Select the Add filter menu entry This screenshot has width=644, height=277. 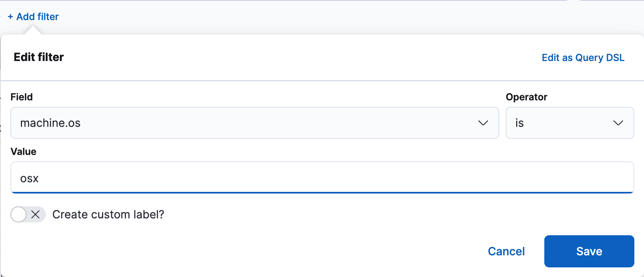pos(33,16)
